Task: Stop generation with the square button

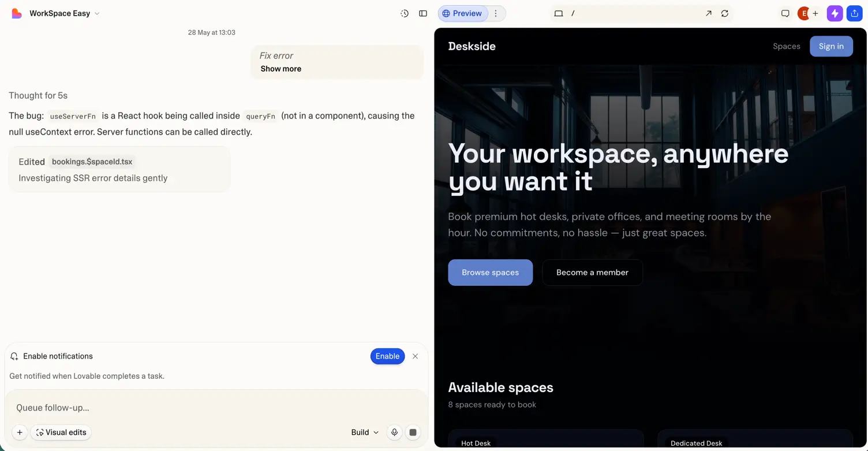Action: [x=413, y=433]
